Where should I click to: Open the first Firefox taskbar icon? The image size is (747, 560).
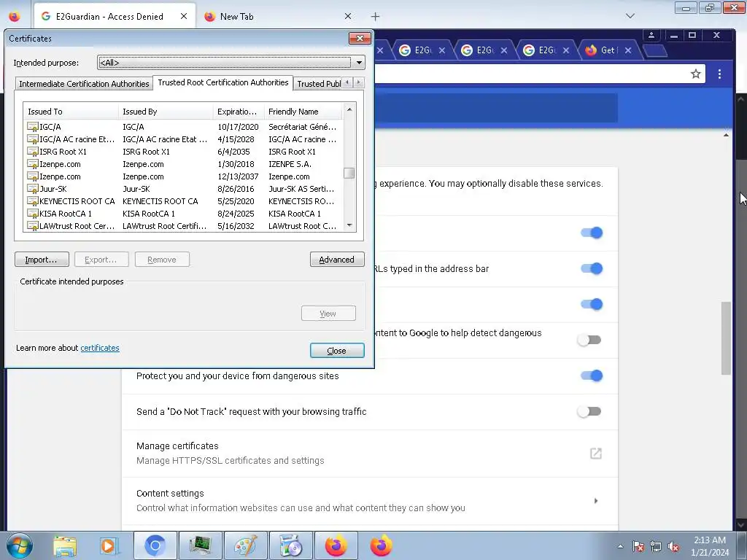click(x=336, y=545)
